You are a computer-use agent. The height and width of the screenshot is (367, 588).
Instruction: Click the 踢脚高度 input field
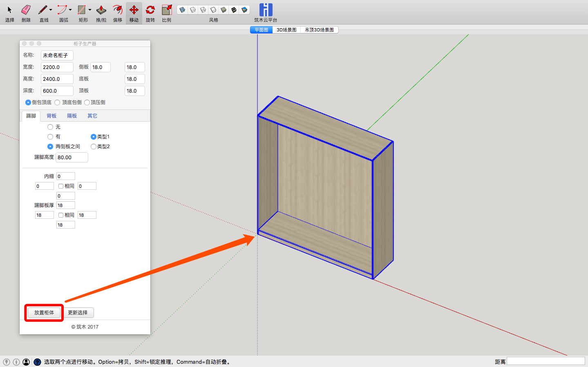(72, 158)
